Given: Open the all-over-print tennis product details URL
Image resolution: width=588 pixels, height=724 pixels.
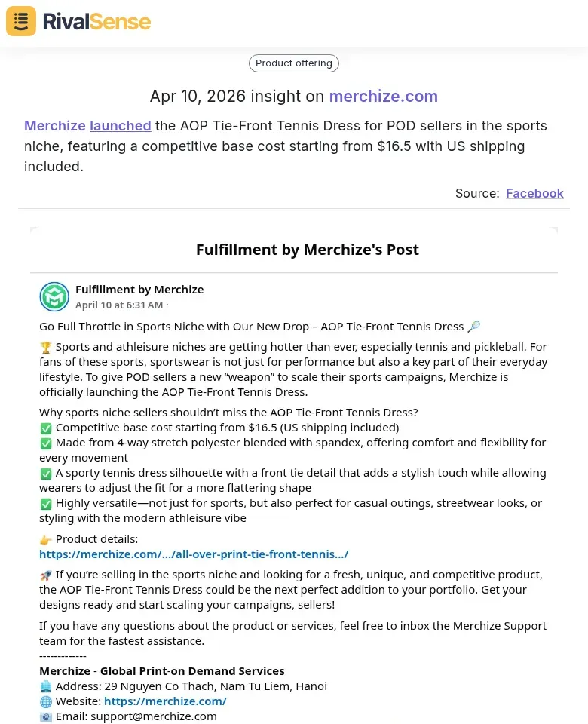Looking at the screenshot, I should click(x=194, y=554).
